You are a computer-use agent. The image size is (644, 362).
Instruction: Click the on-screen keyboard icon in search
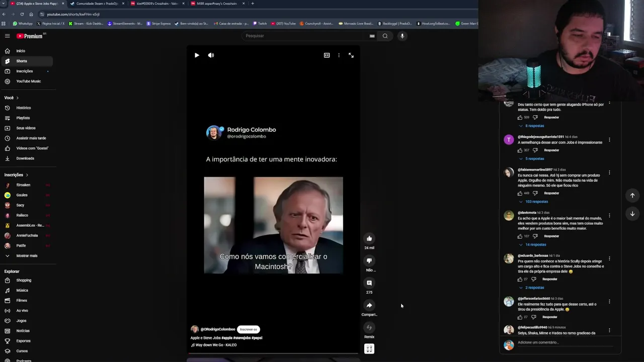(x=372, y=36)
